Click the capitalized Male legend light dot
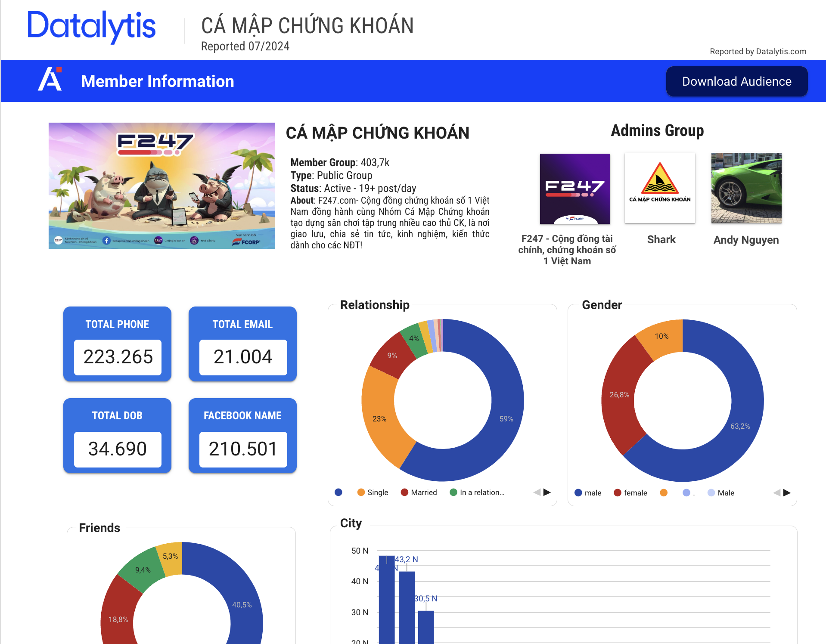The width and height of the screenshot is (826, 644). click(x=711, y=492)
